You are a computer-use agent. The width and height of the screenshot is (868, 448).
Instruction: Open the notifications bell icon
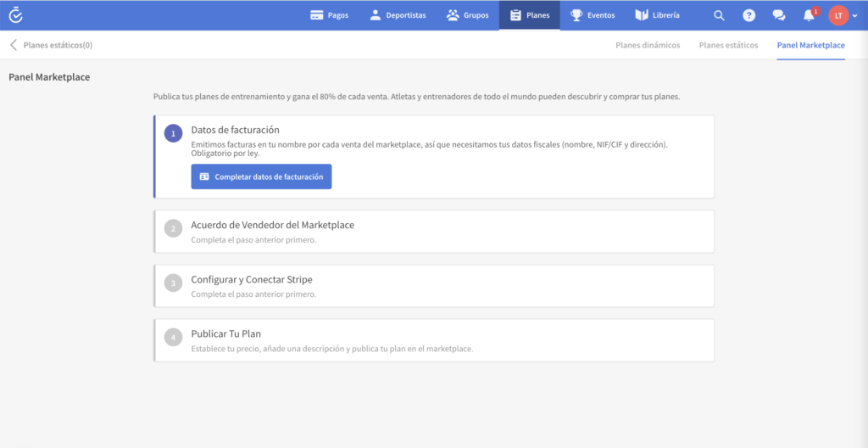[809, 15]
